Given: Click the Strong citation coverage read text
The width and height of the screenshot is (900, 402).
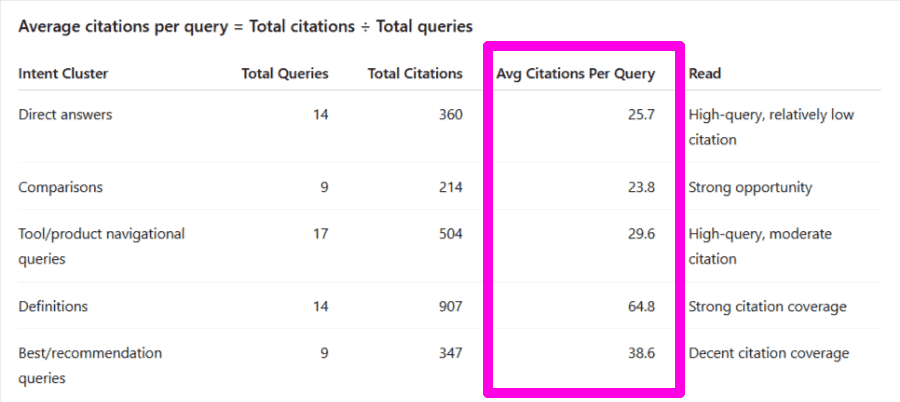Looking at the screenshot, I should pyautogui.click(x=767, y=307).
